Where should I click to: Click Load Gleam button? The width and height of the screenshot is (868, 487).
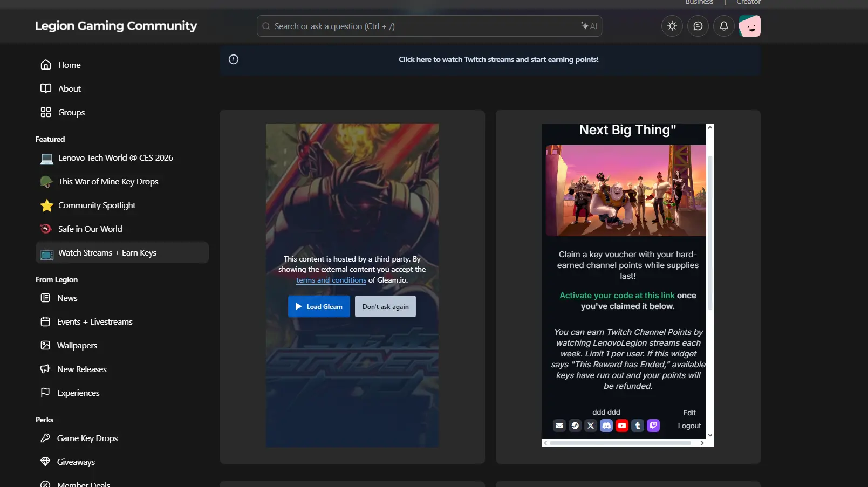319,306
